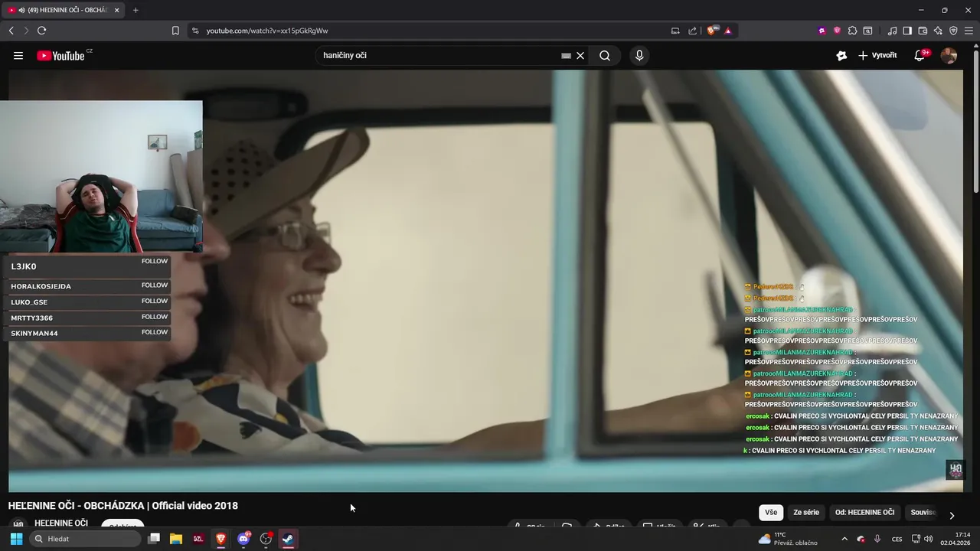Follow SKINYMAN44

point(154,332)
